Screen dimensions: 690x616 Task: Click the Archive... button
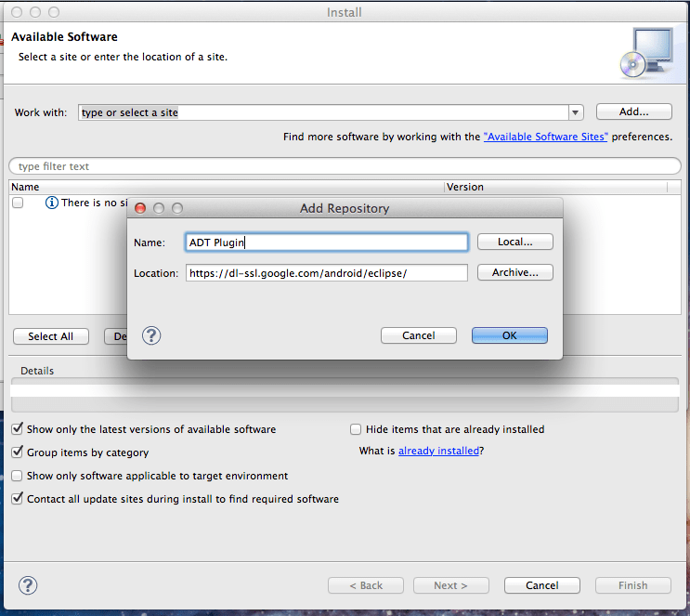click(x=514, y=272)
